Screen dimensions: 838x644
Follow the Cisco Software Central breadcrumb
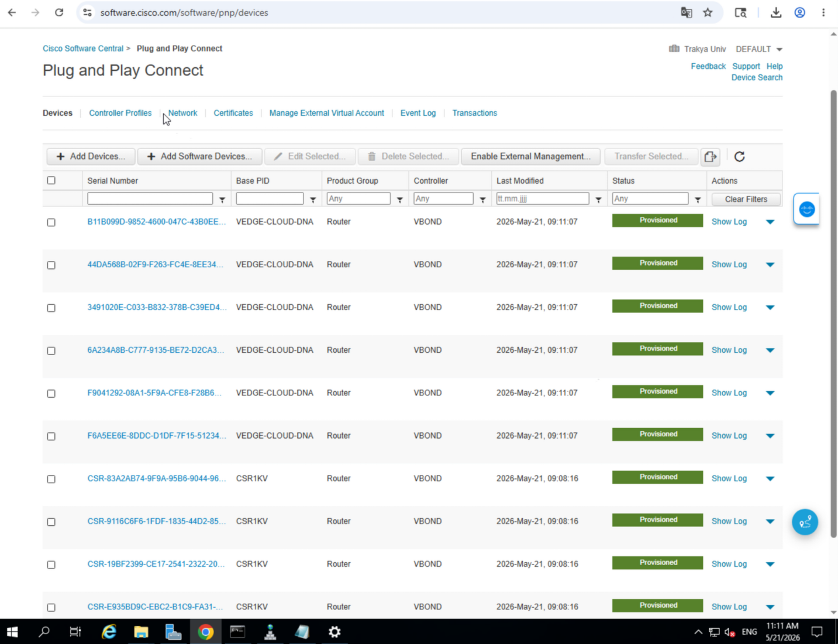[x=83, y=49]
